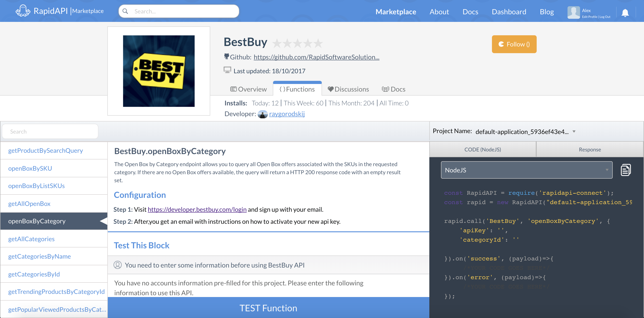This screenshot has height=318, width=644.
Task: Click the Github cat icon
Action: point(226,56)
